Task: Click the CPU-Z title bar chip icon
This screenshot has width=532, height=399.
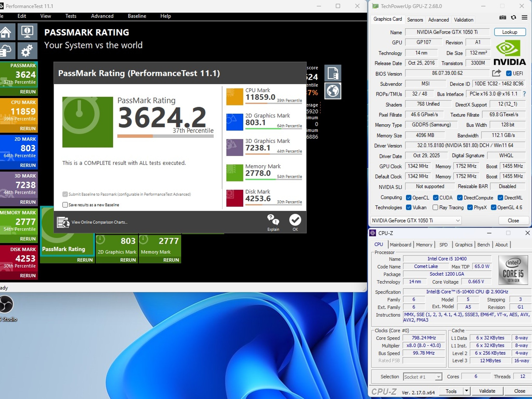Action: pos(373,233)
